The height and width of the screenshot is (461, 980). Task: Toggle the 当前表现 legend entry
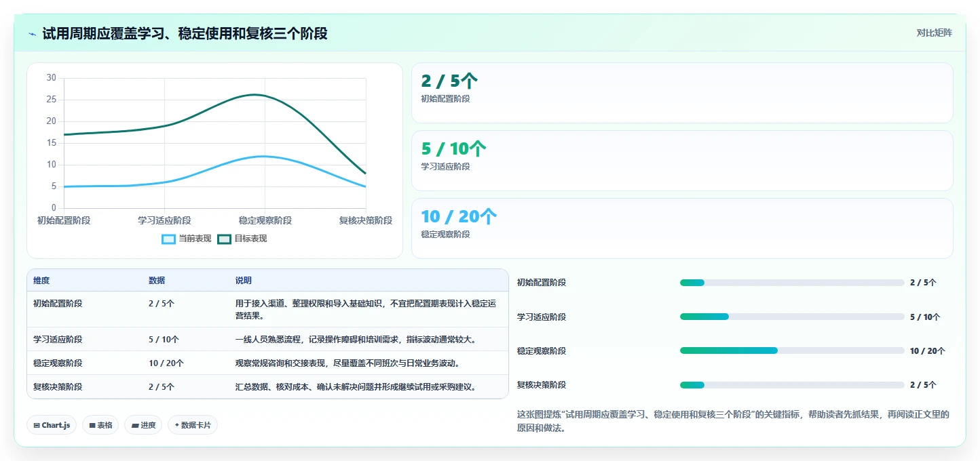pyautogui.click(x=187, y=239)
